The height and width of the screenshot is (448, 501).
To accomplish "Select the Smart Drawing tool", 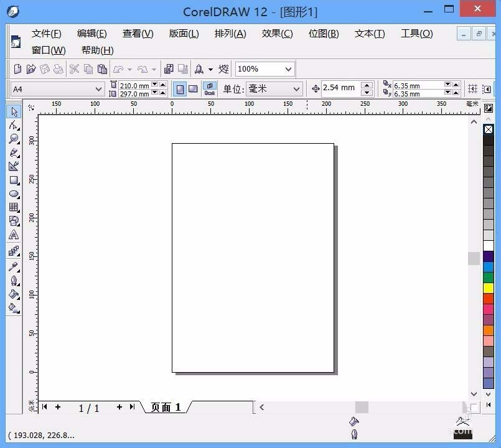I will click(x=14, y=166).
